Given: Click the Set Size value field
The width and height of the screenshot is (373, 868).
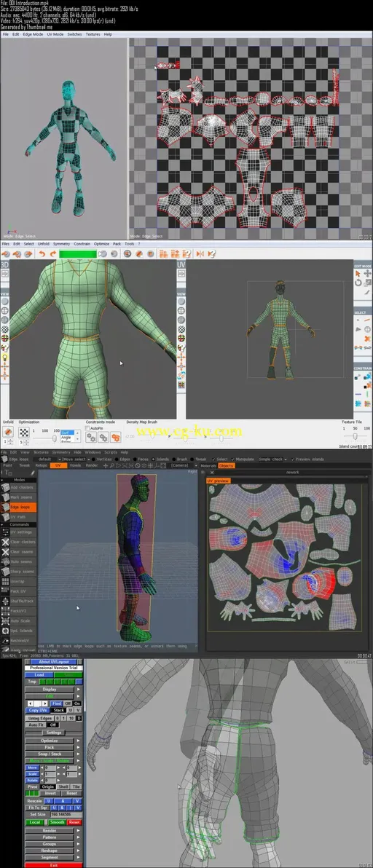Looking at the screenshot, I should click(66, 814).
